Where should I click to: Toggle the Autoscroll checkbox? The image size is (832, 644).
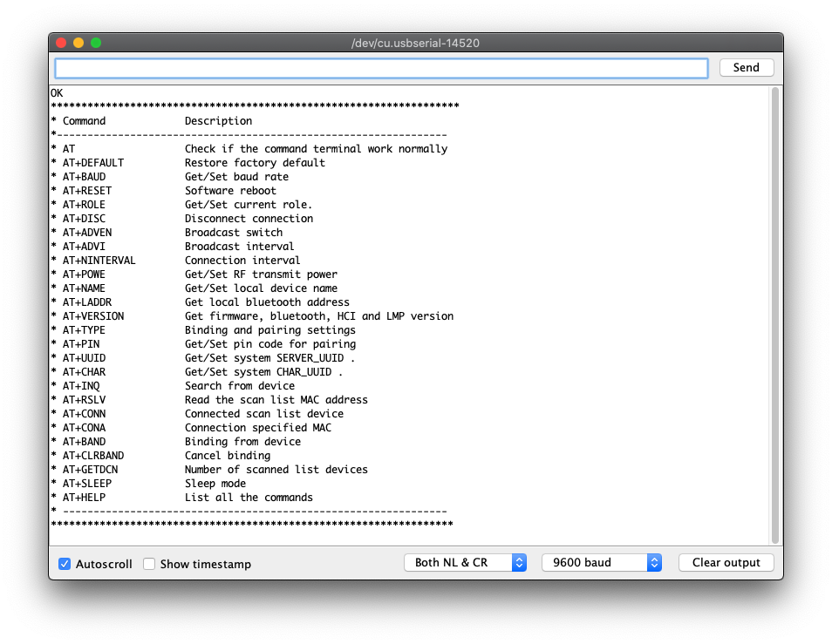click(x=65, y=564)
